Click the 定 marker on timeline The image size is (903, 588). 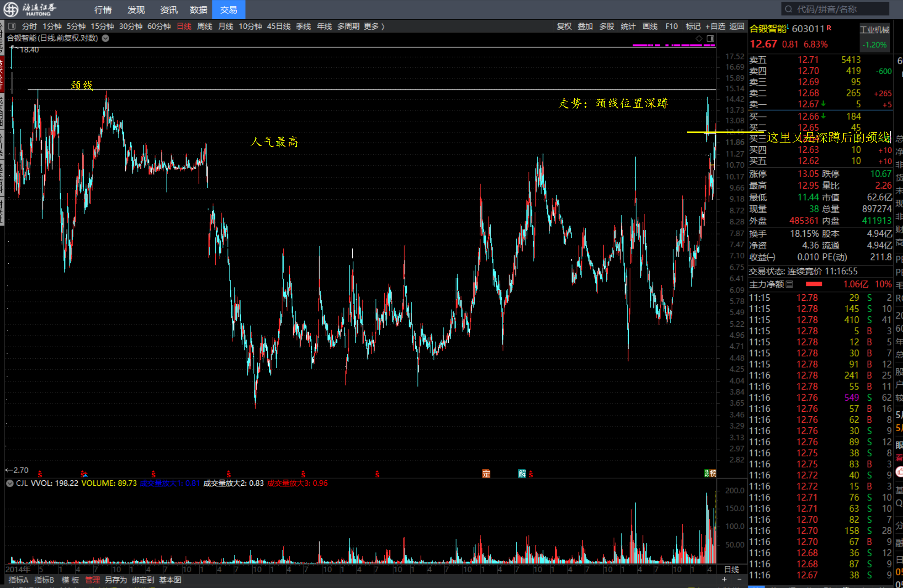point(486,474)
